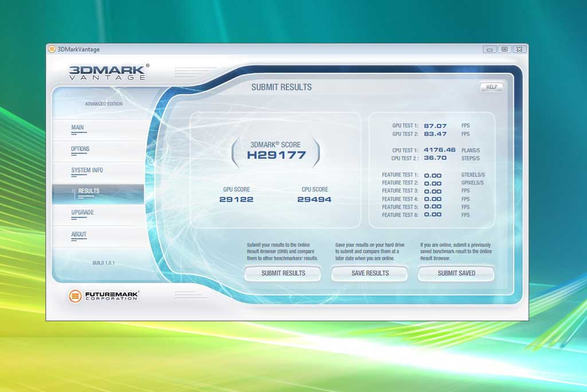The height and width of the screenshot is (392, 587).
Task: Click the Feature Test 1 label
Action: click(400, 175)
